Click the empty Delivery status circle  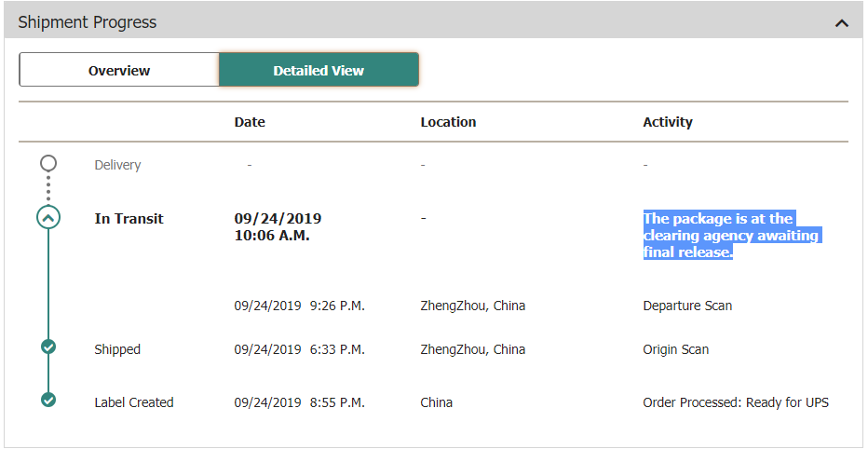tap(48, 164)
